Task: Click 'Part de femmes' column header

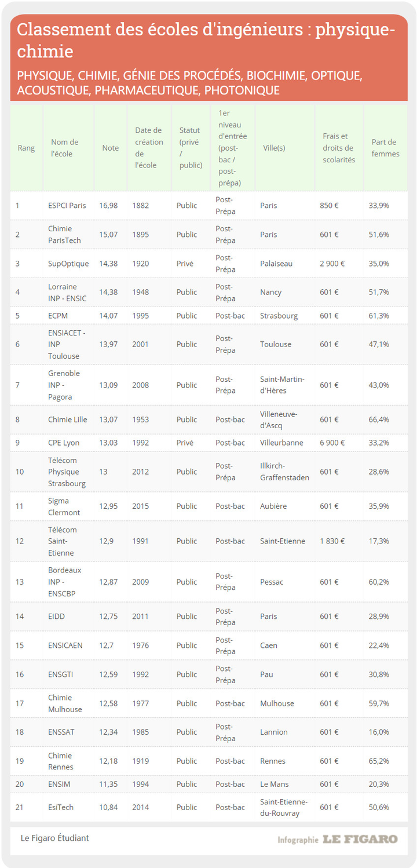Action: tap(385, 148)
